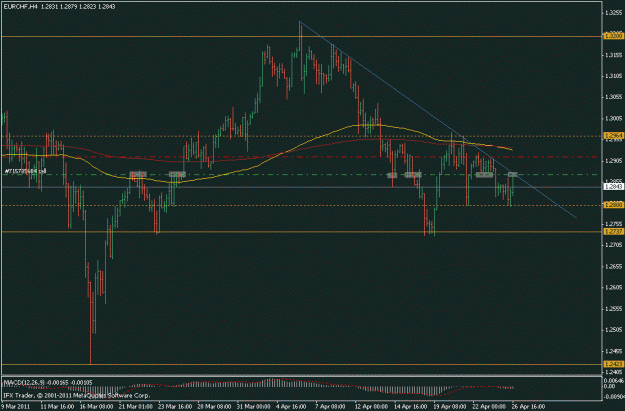Click the 9 Mar 2011 date label
Viewport: 625px width, 411px height.
[15, 407]
